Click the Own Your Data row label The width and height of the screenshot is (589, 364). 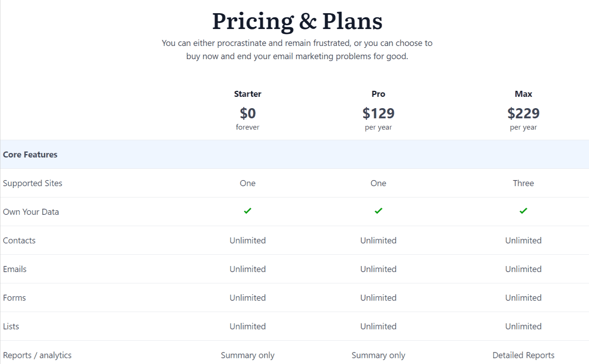[x=31, y=212]
